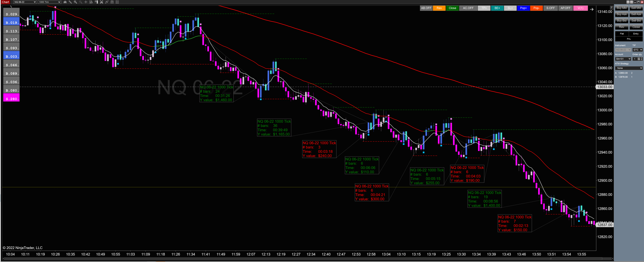This screenshot has height=262, width=644.
Task: Click Buy Ask button
Action: (x=622, y=14)
